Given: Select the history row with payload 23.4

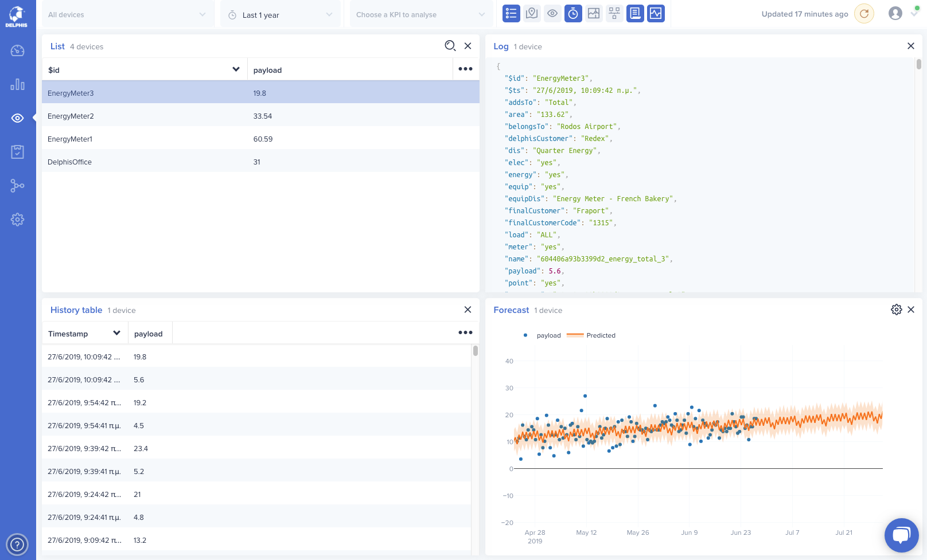Looking at the screenshot, I should pos(256,448).
